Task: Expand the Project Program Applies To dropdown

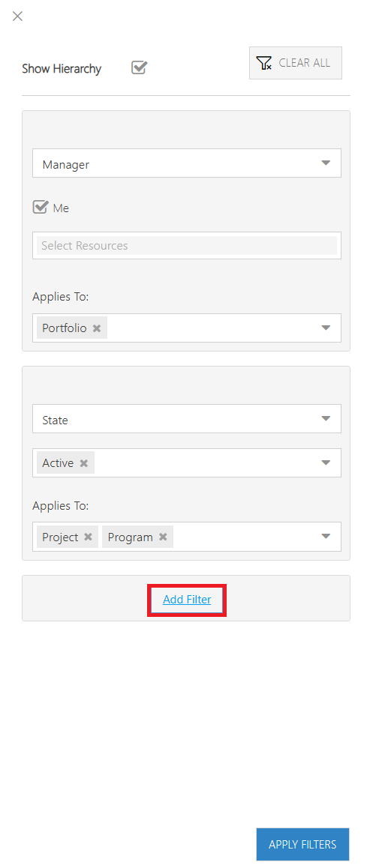Action: (x=326, y=537)
